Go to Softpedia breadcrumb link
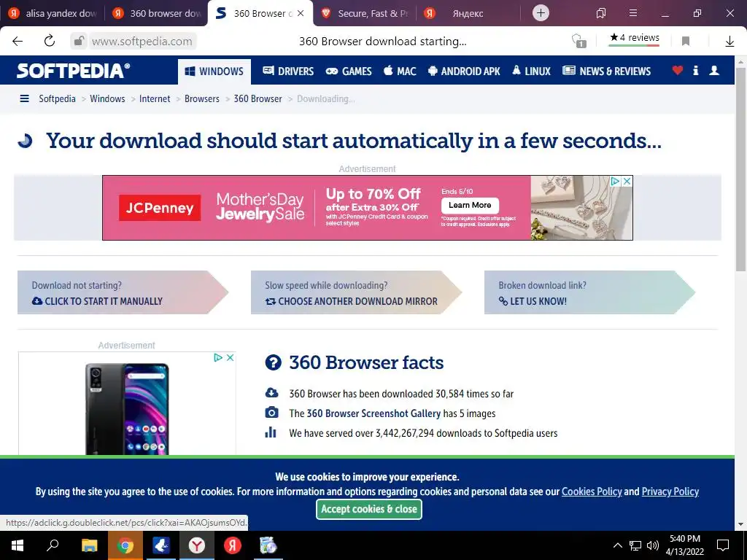The height and width of the screenshot is (560, 747). coord(57,98)
